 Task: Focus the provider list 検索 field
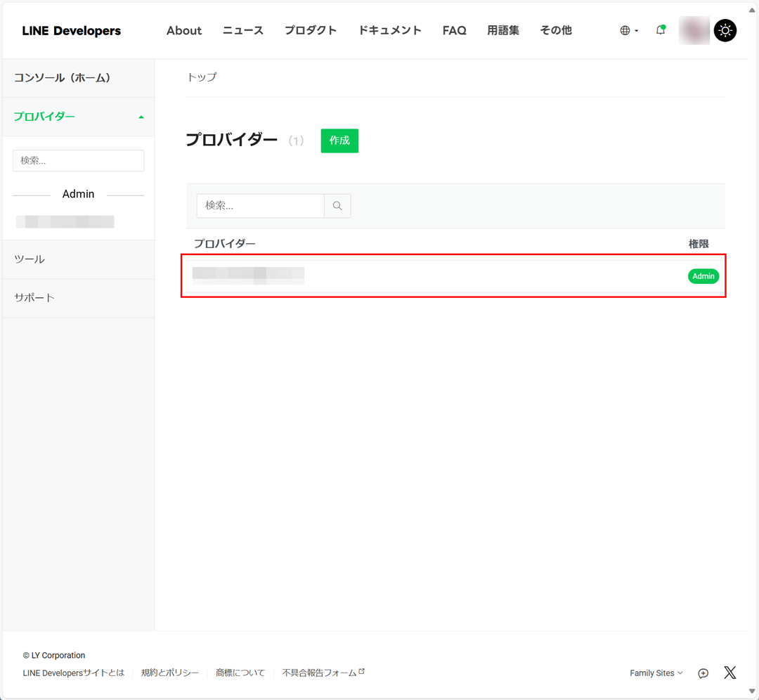(260, 206)
